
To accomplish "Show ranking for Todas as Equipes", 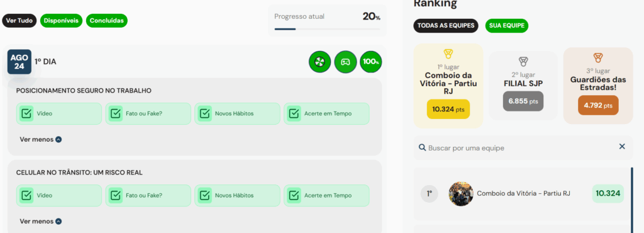I will (446, 25).
